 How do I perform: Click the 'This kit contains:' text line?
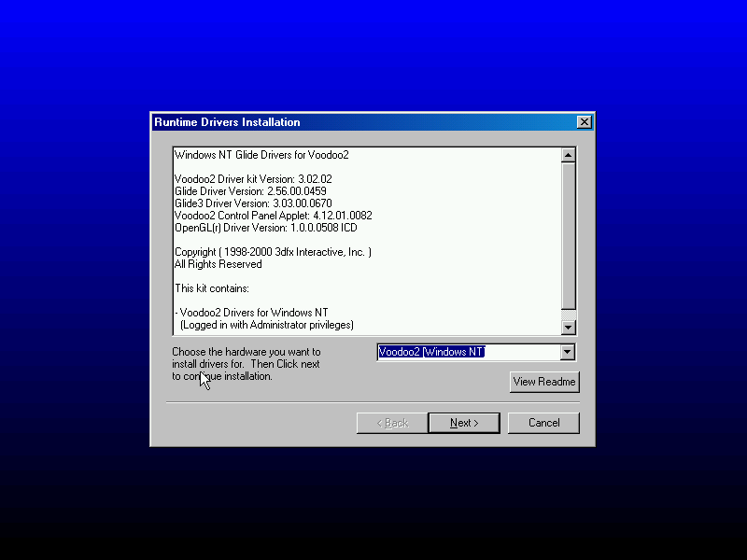pos(212,288)
